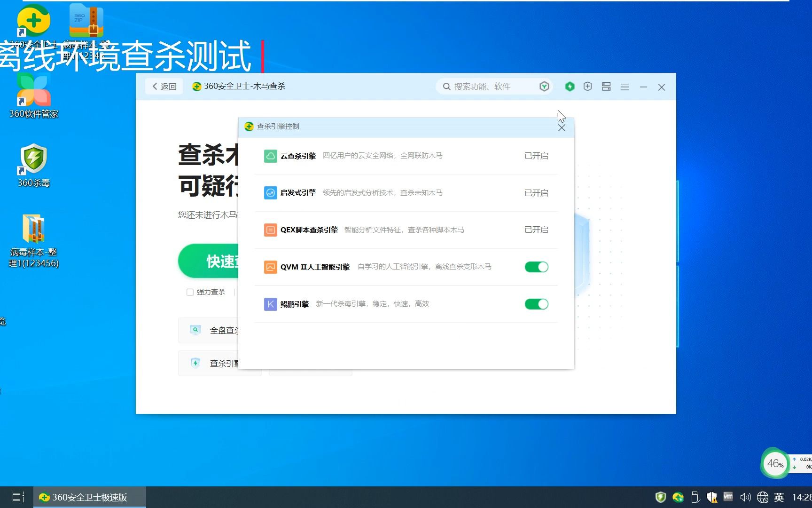Check the 强力查杀 checkbox

[x=190, y=292]
